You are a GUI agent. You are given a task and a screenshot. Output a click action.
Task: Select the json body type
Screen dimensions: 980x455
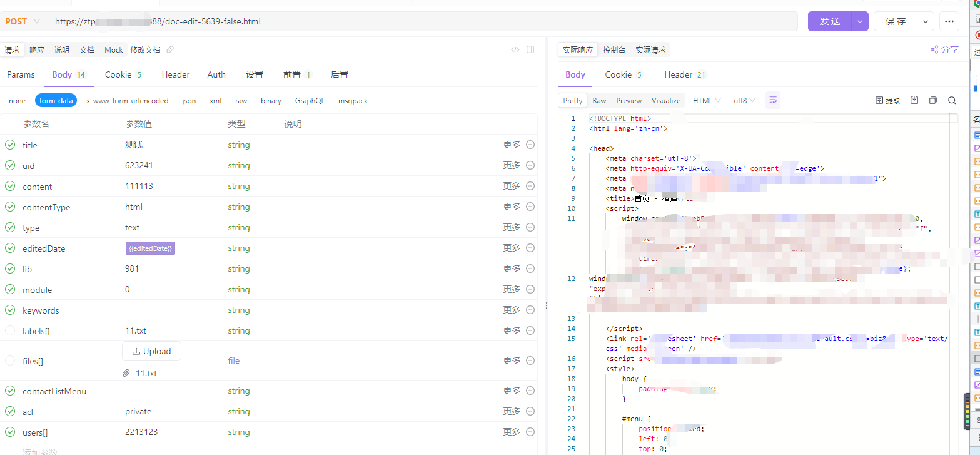pyautogui.click(x=189, y=101)
